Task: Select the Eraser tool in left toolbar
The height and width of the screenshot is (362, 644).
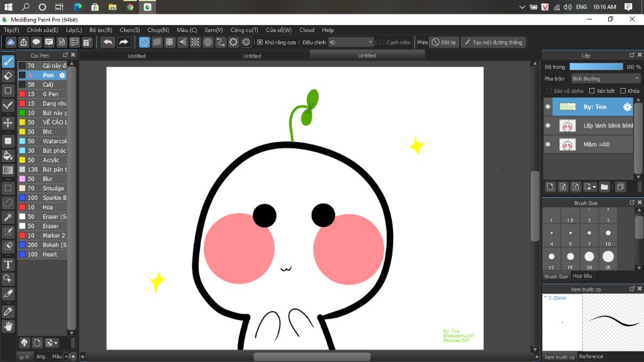Action: point(8,76)
